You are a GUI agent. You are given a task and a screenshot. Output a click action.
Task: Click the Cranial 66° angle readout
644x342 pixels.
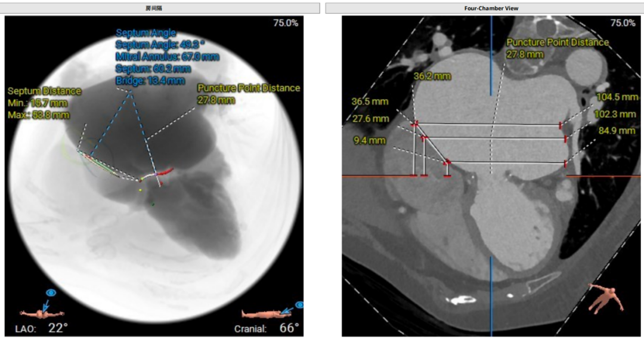click(267, 328)
